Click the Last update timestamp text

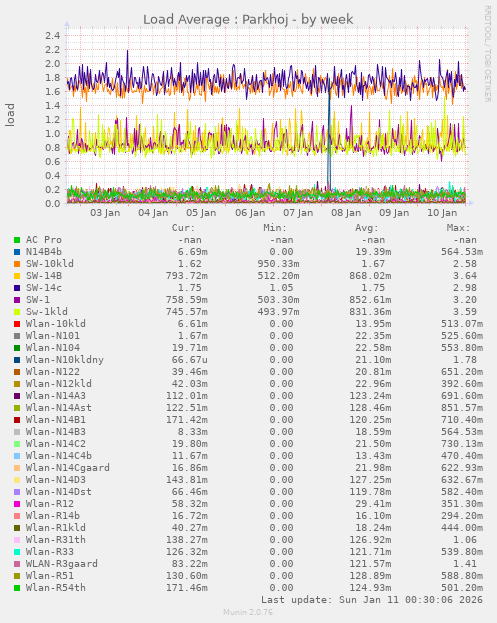pos(372,600)
